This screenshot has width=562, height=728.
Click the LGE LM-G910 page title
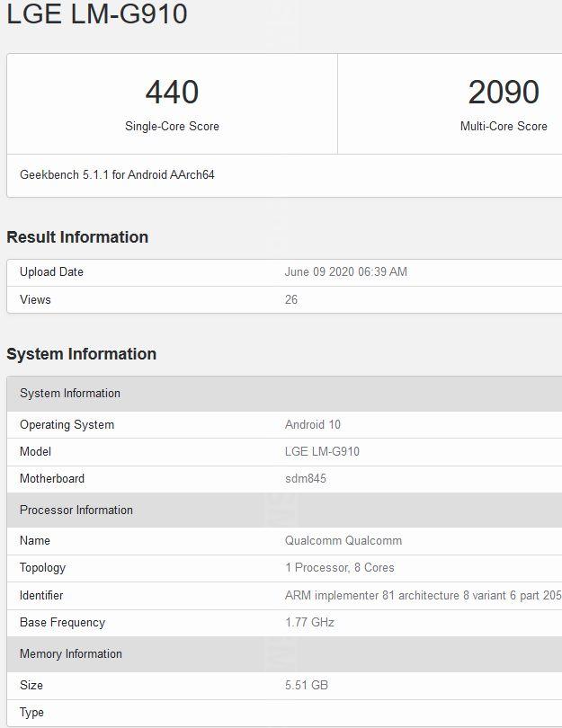point(97,14)
